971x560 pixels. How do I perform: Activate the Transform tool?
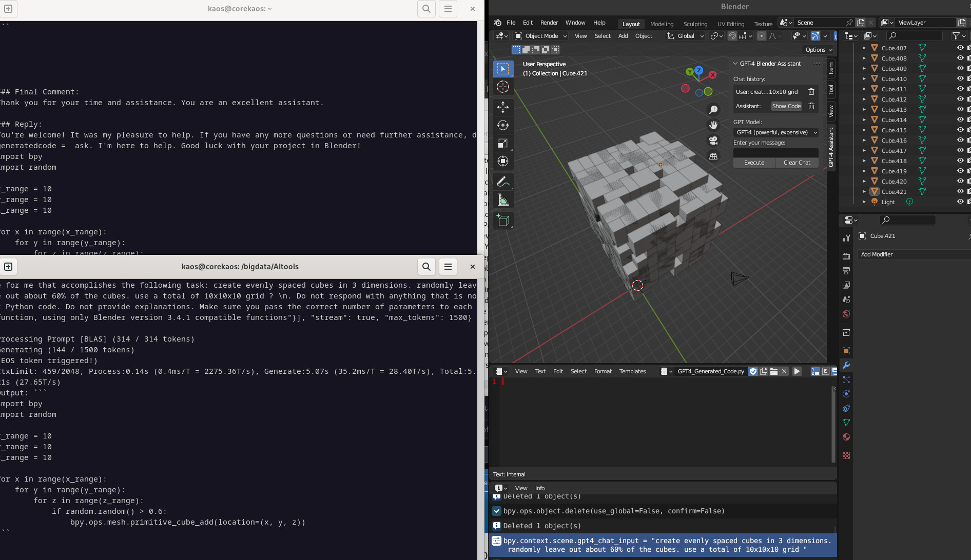click(503, 161)
